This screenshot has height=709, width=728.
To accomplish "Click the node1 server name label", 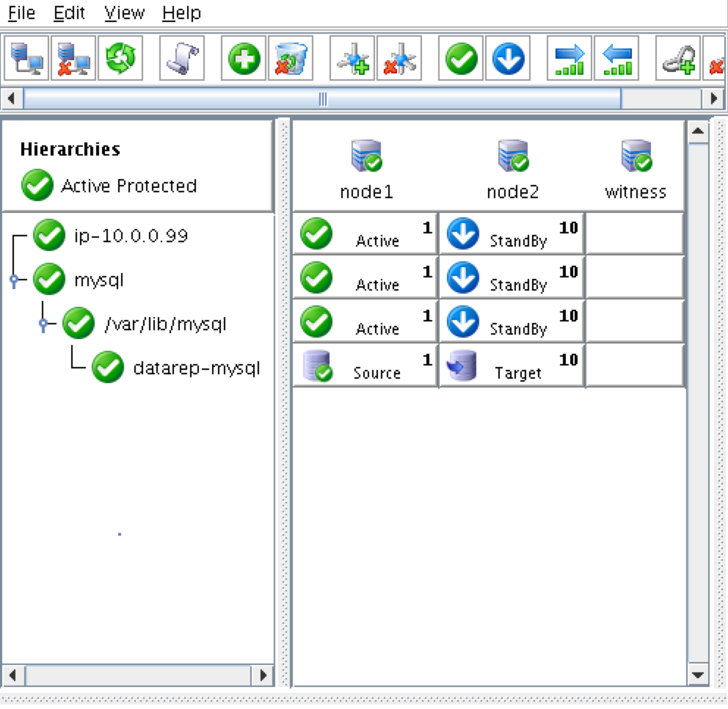I will click(x=366, y=192).
